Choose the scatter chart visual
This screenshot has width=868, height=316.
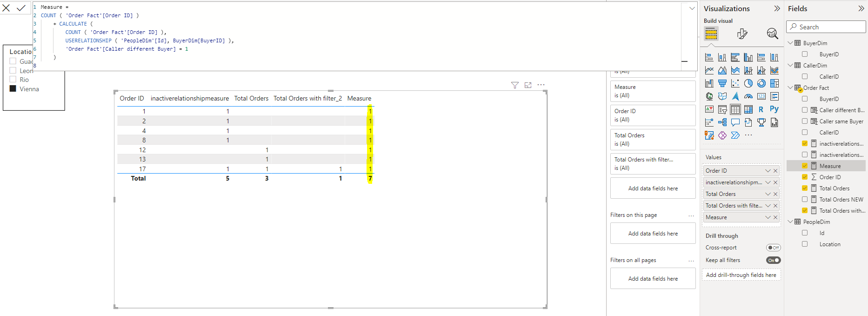735,83
